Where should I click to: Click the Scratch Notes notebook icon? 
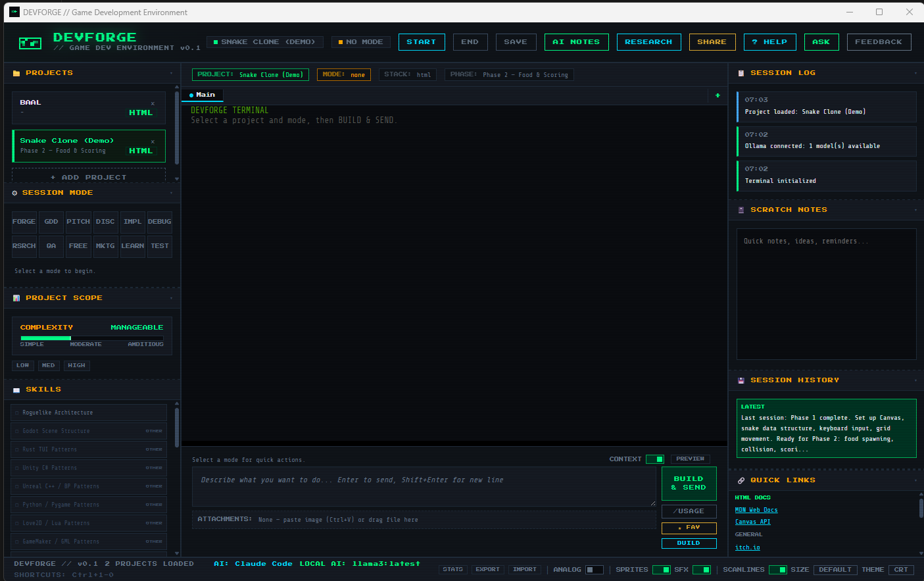point(741,210)
